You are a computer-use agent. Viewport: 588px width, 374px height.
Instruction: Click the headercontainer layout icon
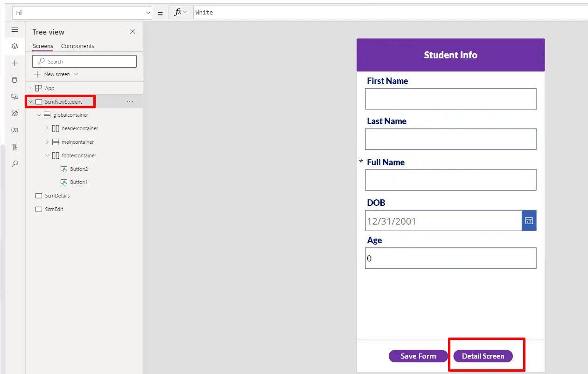(56, 128)
